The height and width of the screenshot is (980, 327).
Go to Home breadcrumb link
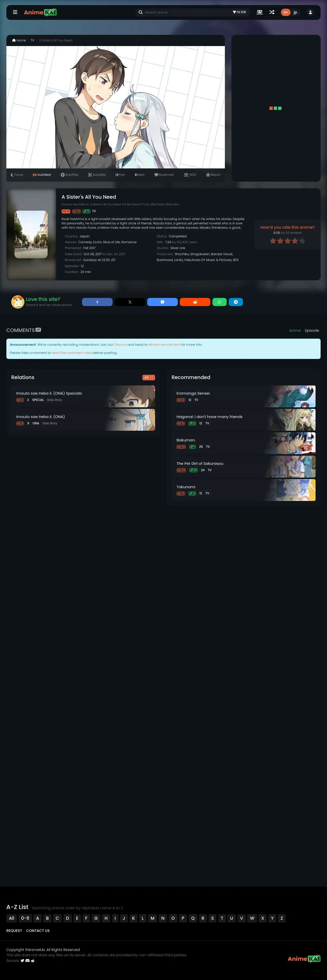(x=19, y=40)
